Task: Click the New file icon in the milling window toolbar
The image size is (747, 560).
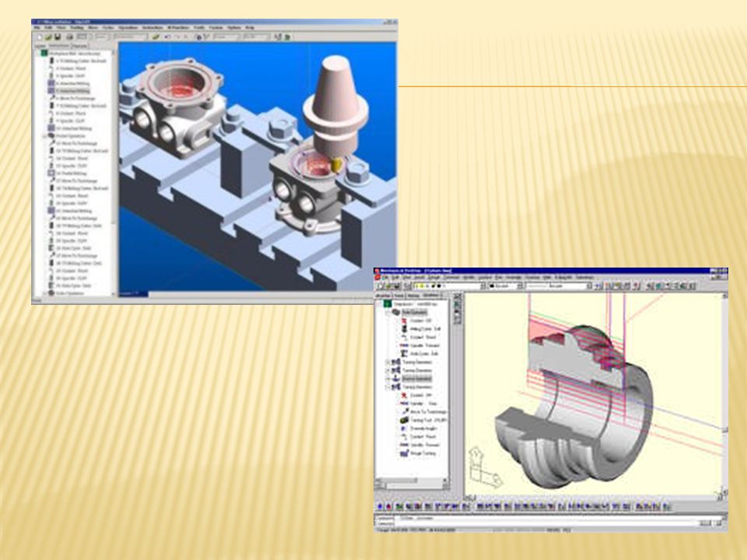Action: [x=40, y=37]
